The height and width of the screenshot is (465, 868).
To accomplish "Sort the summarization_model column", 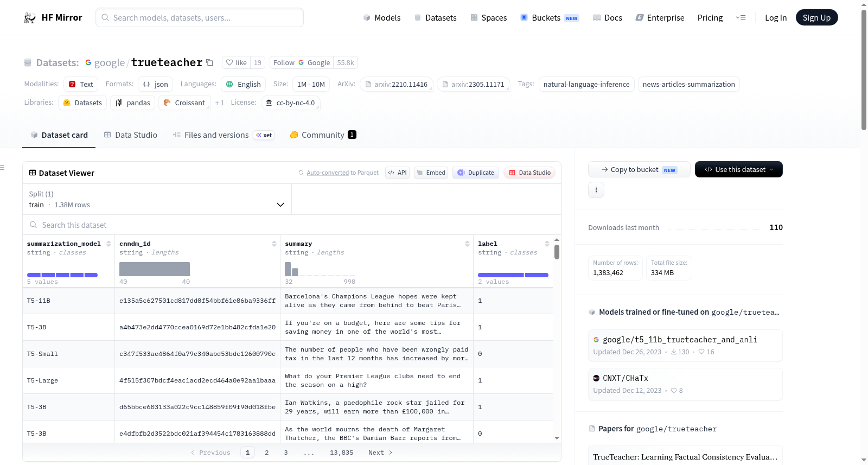I will [108, 244].
